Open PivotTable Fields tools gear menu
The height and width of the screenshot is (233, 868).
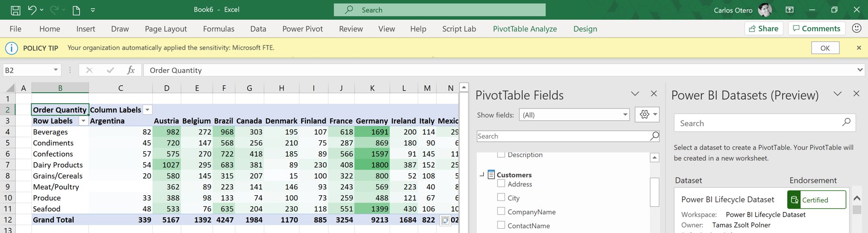coord(647,114)
